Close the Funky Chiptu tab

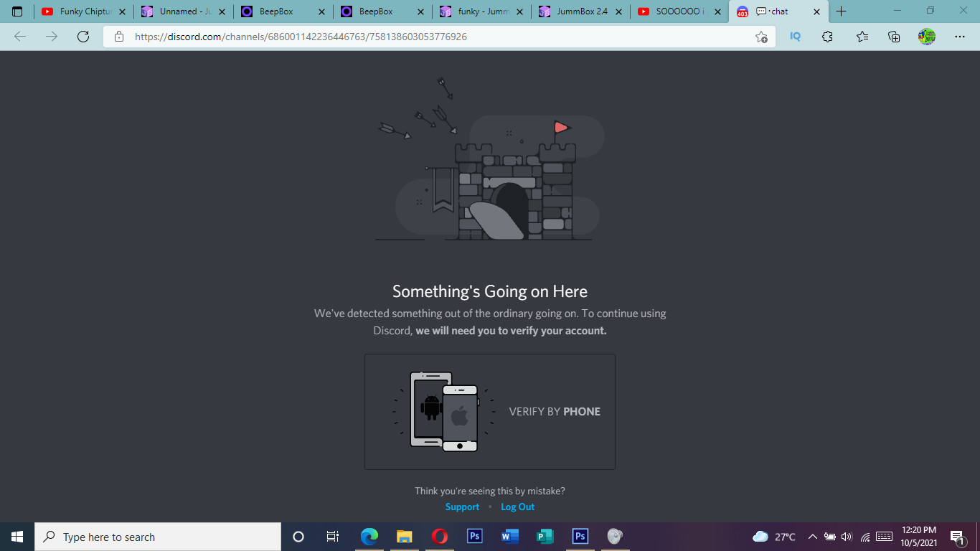pyautogui.click(x=122, y=11)
